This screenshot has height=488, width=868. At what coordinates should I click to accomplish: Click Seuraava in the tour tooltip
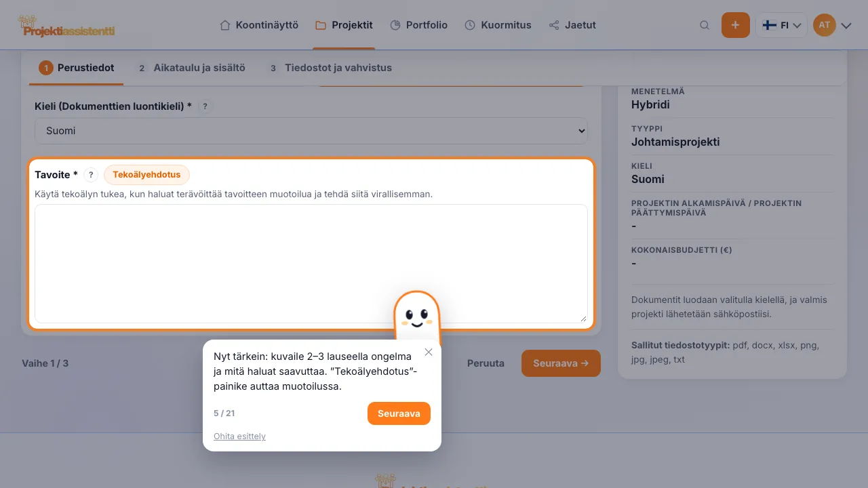(399, 413)
